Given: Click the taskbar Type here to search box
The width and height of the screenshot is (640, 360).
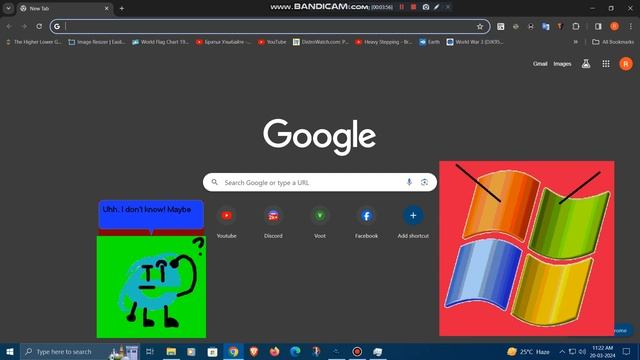Looking at the screenshot, I should tap(80, 351).
